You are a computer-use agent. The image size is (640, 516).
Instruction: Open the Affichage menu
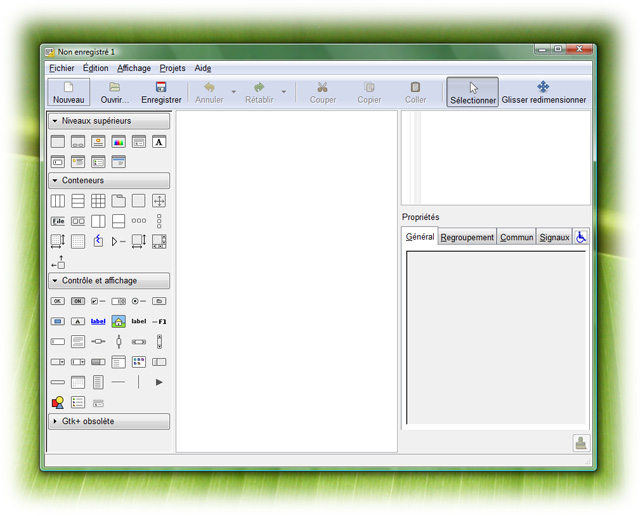(134, 68)
